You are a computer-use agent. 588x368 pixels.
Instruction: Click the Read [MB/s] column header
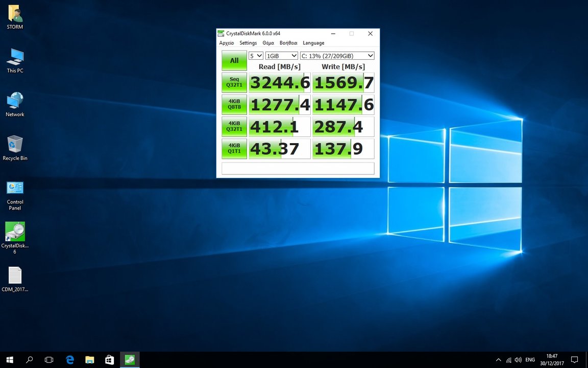(x=280, y=66)
